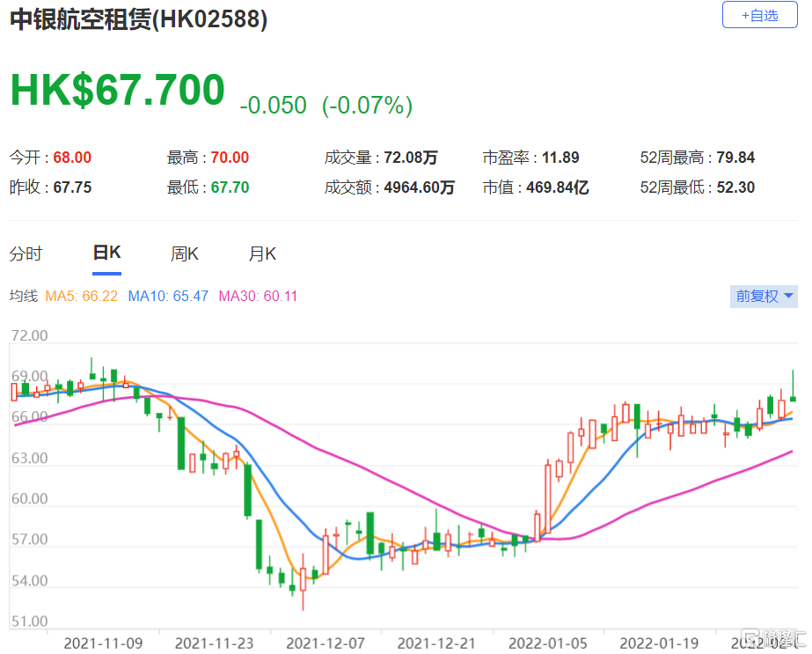The image size is (812, 654).
Task: Toggle the blue MA10 moving average label
Action: click(168, 296)
